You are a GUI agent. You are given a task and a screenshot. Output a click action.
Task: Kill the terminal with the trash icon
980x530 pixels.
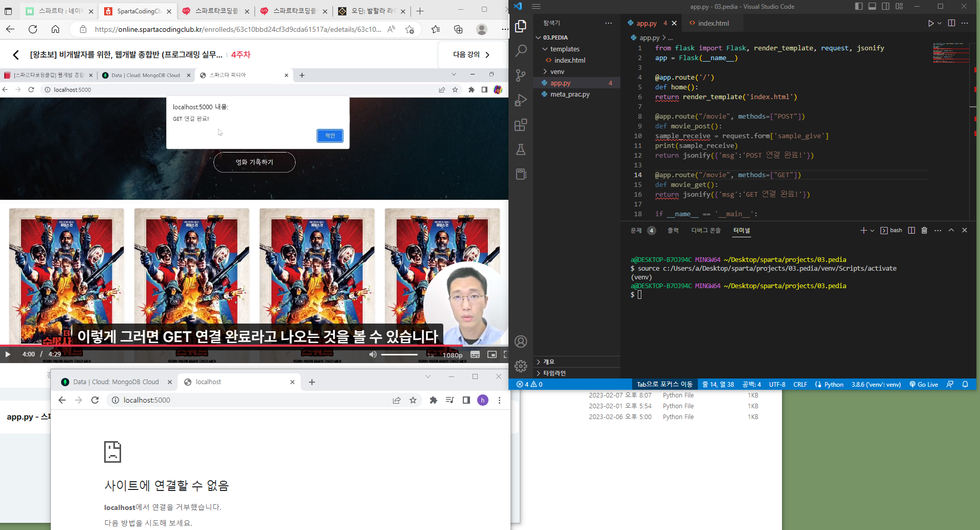(x=924, y=231)
